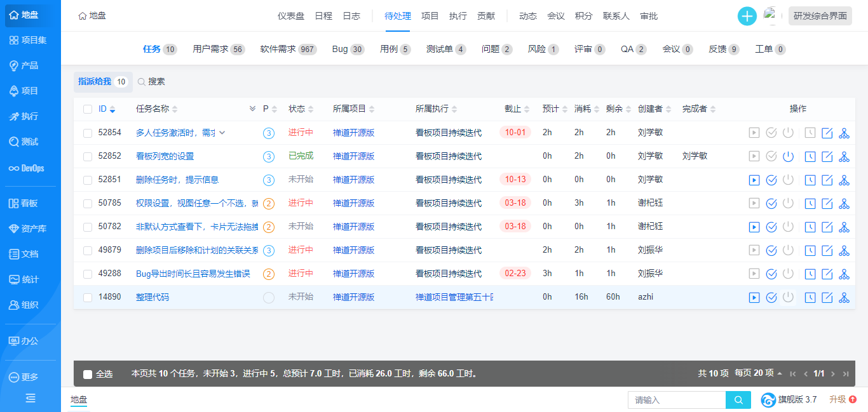Viewport: 868px width, 412px height.
Task: Open task link 整理代码
Action: click(153, 297)
